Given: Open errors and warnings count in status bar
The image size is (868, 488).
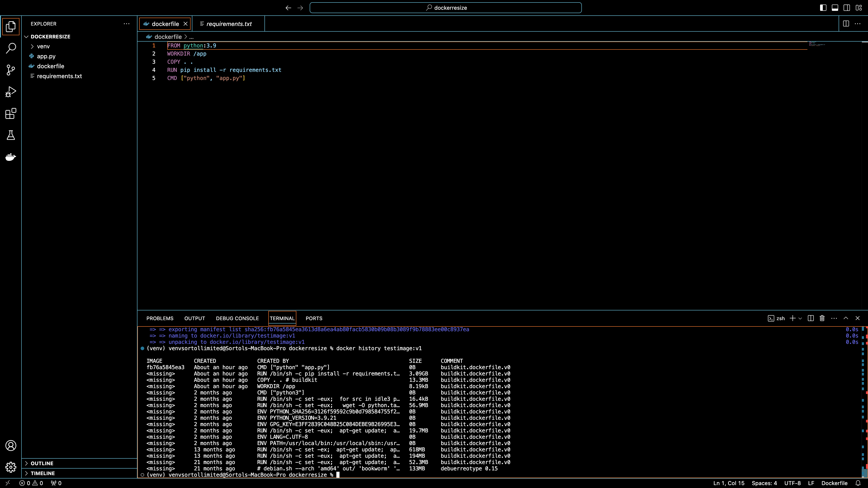Looking at the screenshot, I should pyautogui.click(x=31, y=483).
